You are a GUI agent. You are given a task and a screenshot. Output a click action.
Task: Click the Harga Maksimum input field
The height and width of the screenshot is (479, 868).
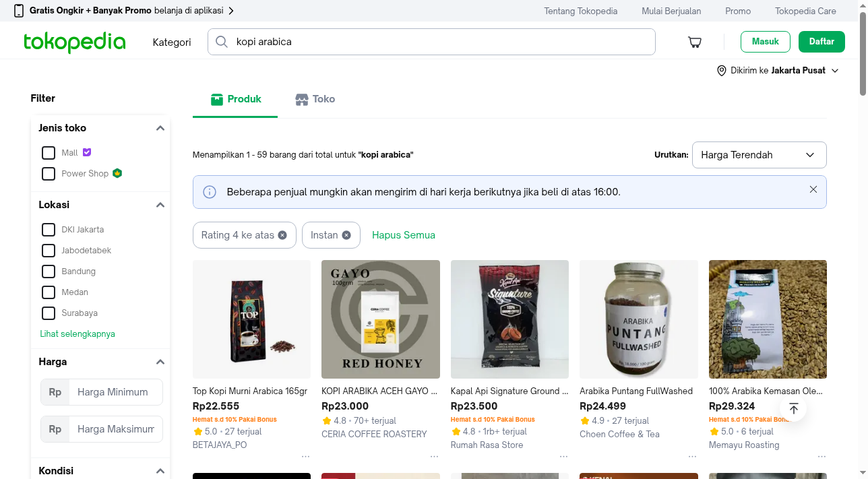click(117, 429)
